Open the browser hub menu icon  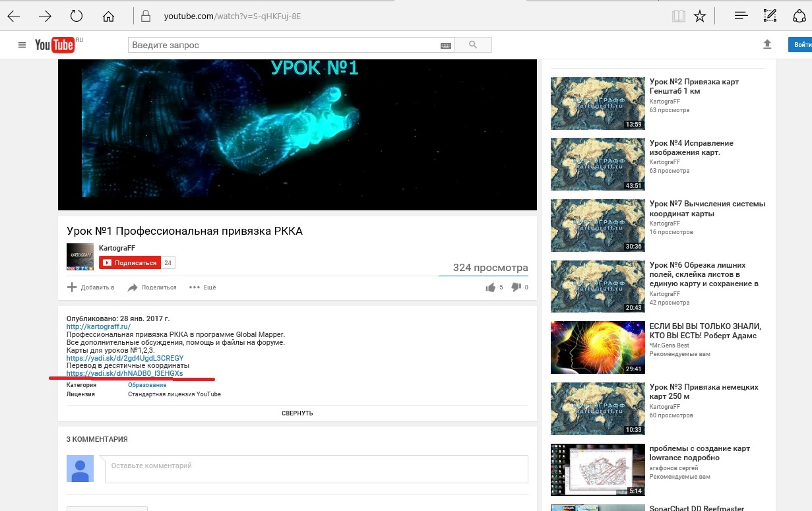click(x=741, y=16)
